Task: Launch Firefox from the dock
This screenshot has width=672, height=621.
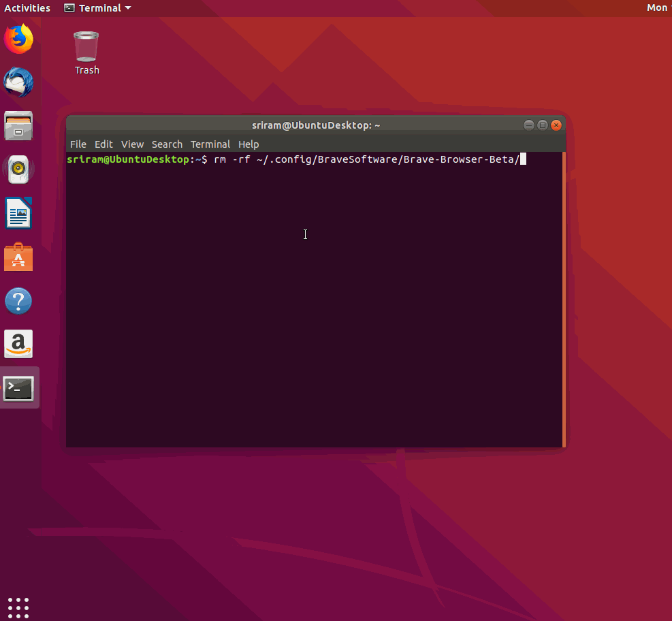Action: point(18,39)
